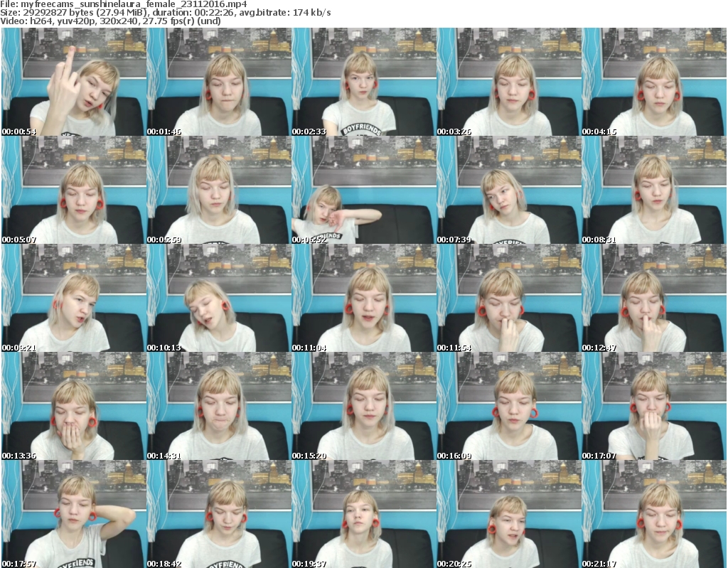Select thumbnail timestamped 00:05:07
This screenshot has height=568, width=728.
[x=74, y=190]
